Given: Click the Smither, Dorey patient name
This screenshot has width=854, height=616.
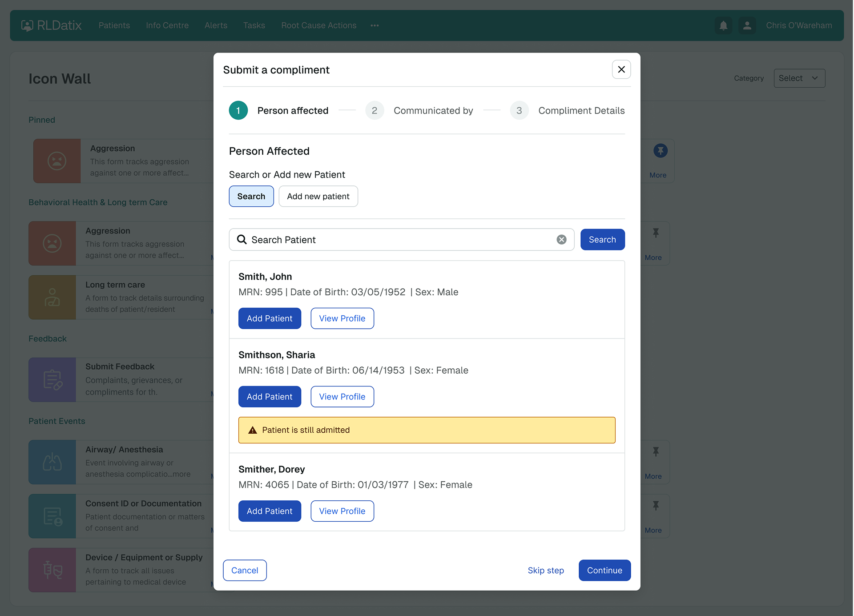Looking at the screenshot, I should (x=272, y=469).
